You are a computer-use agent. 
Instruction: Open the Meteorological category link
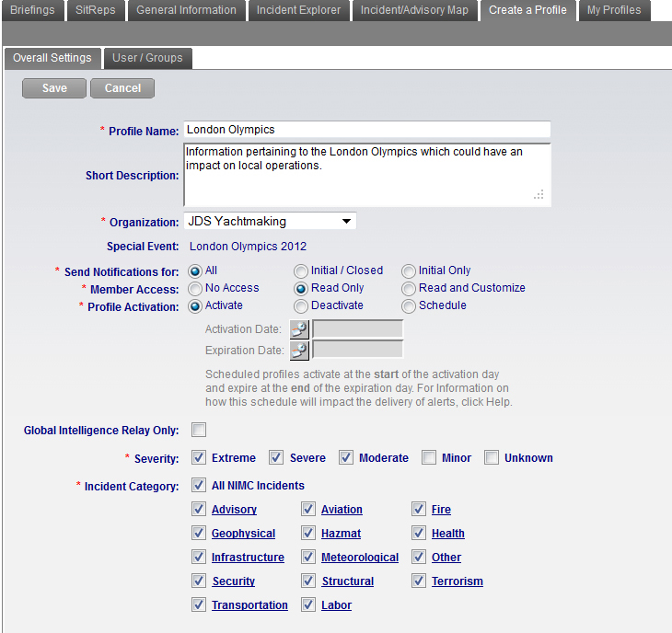pyautogui.click(x=359, y=558)
